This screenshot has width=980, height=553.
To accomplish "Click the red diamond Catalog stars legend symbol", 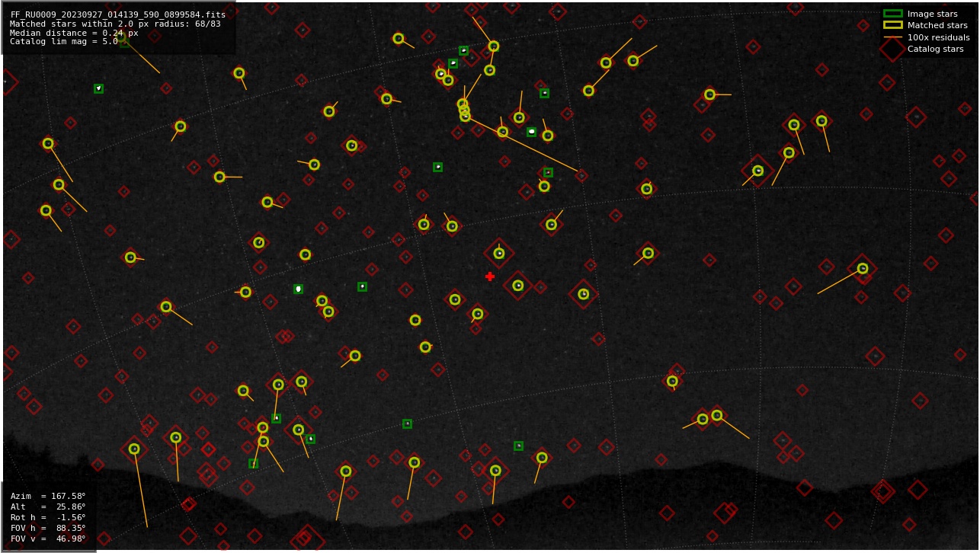I will pos(892,49).
